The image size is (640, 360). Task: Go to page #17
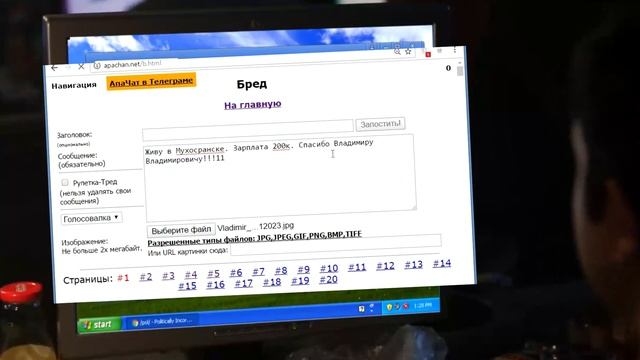point(244,283)
